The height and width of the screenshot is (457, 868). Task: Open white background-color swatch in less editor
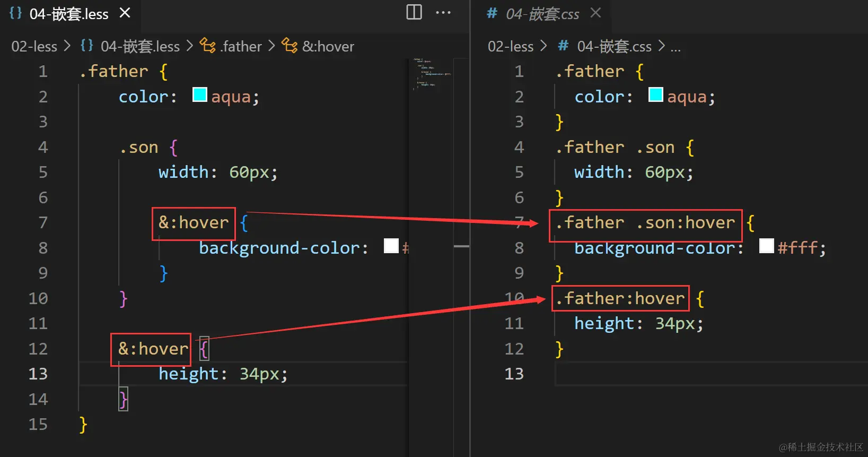[x=391, y=246]
